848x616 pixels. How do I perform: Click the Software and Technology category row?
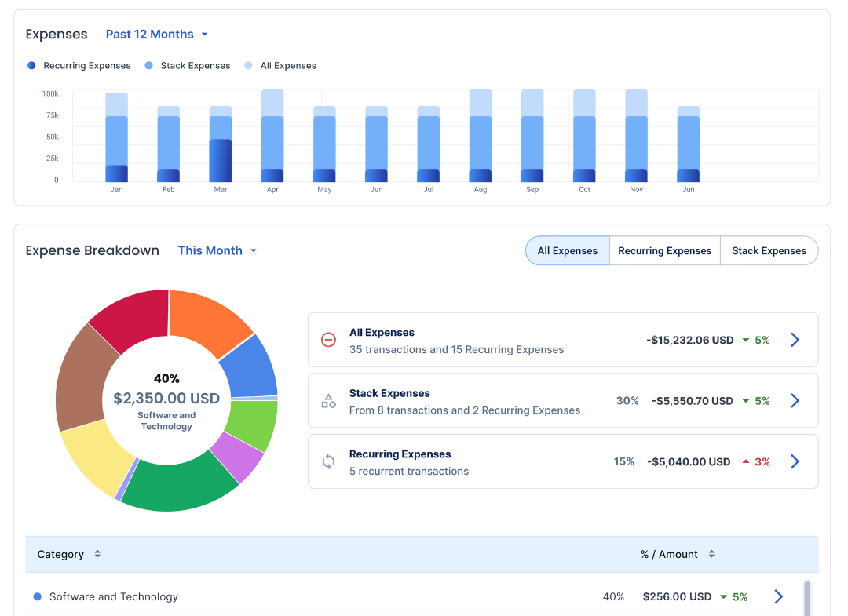click(115, 596)
